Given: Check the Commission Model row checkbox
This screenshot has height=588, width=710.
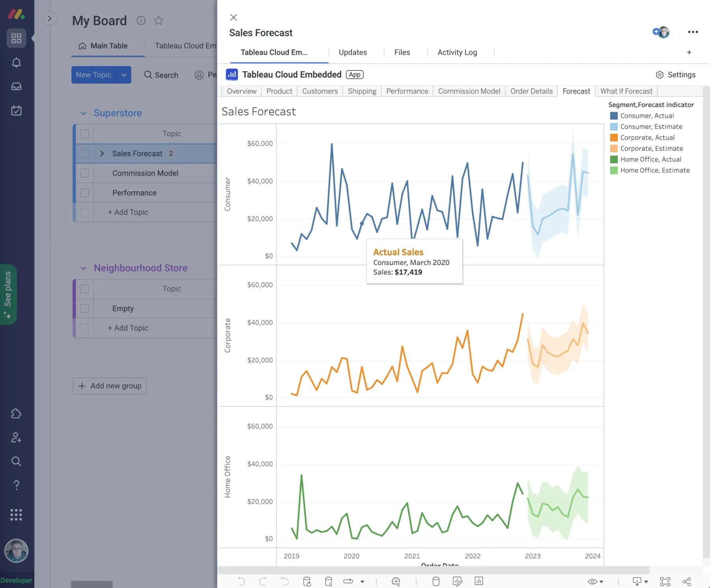Looking at the screenshot, I should (x=84, y=173).
